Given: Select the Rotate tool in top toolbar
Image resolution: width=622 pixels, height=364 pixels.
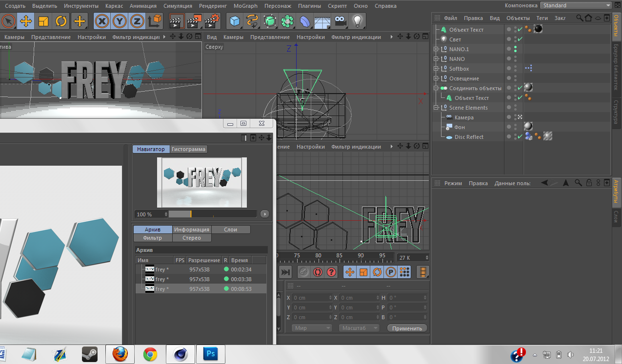Looking at the screenshot, I should click(x=61, y=21).
